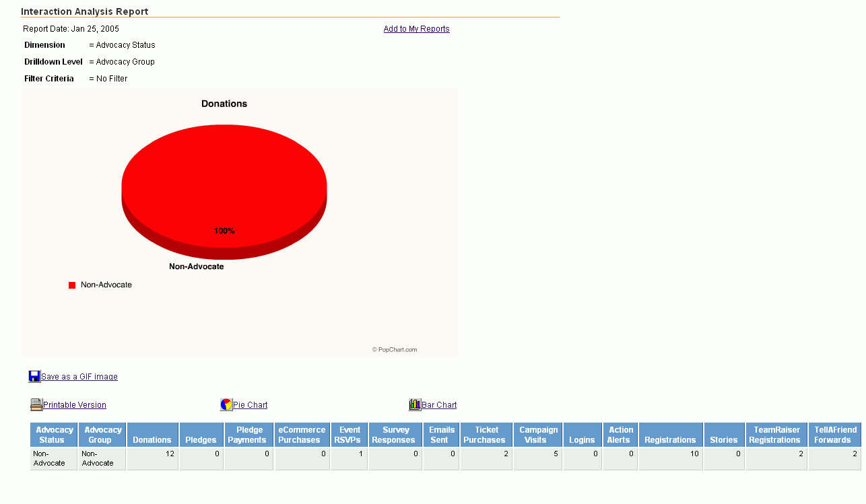The height and width of the screenshot is (504, 866).
Task: Open the Printable Version link
Action: pyautogui.click(x=75, y=405)
